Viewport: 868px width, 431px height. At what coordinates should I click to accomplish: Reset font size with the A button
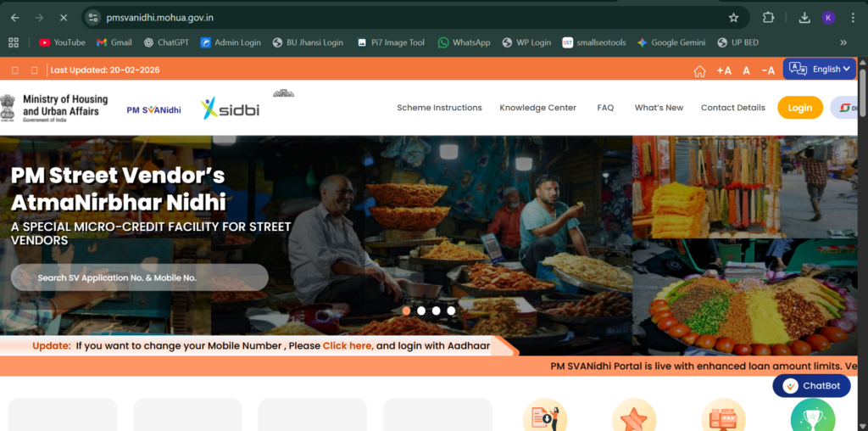[746, 70]
